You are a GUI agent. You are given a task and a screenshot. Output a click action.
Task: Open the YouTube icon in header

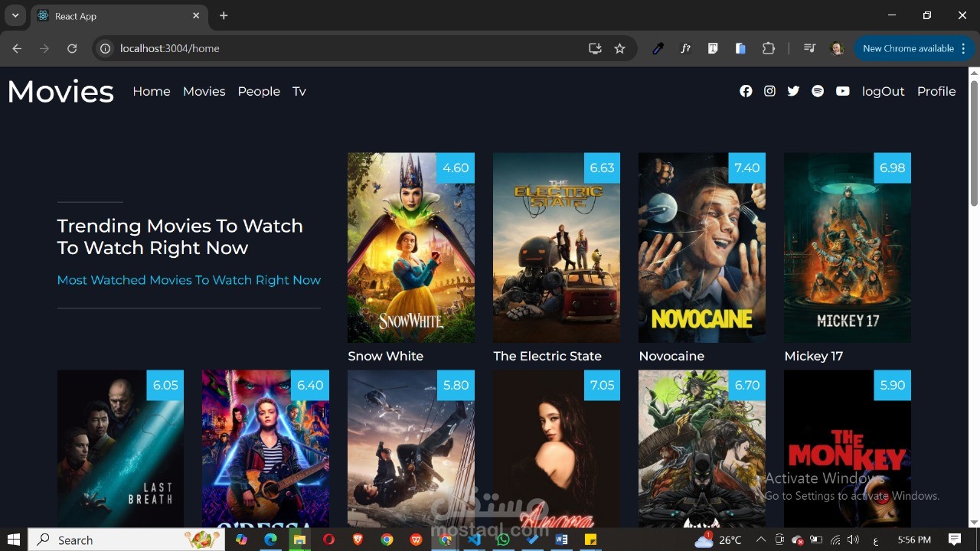(842, 91)
